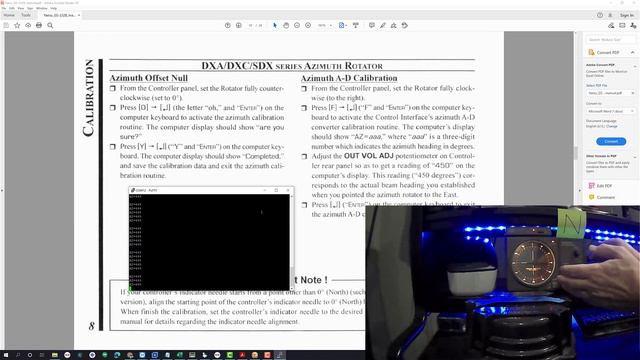Zoom in with the plus circle icon
The image size is (640, 360).
308,25
